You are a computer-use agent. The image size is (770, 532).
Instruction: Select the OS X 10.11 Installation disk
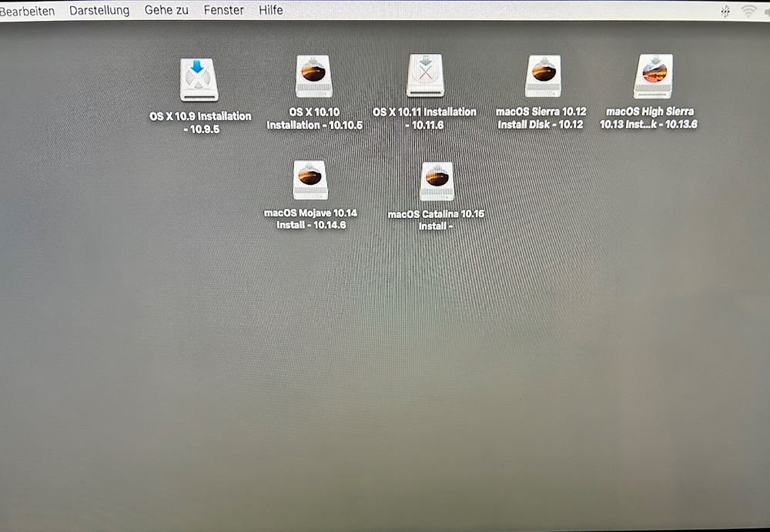[423, 77]
